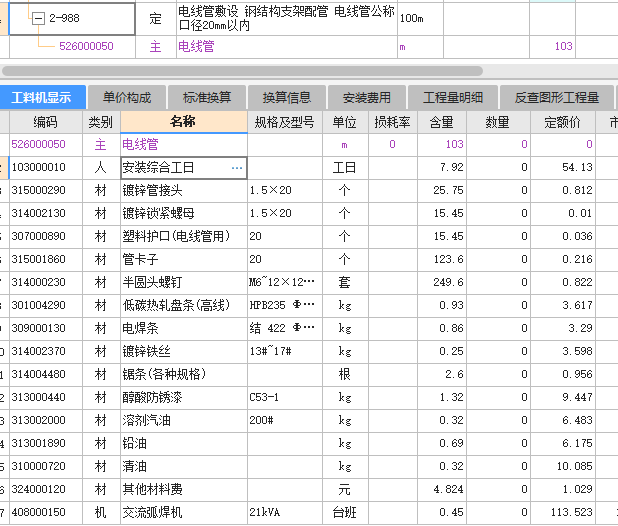This screenshot has height=526, width=618.
Task: Click the 类别 column header
Action: pos(101,122)
